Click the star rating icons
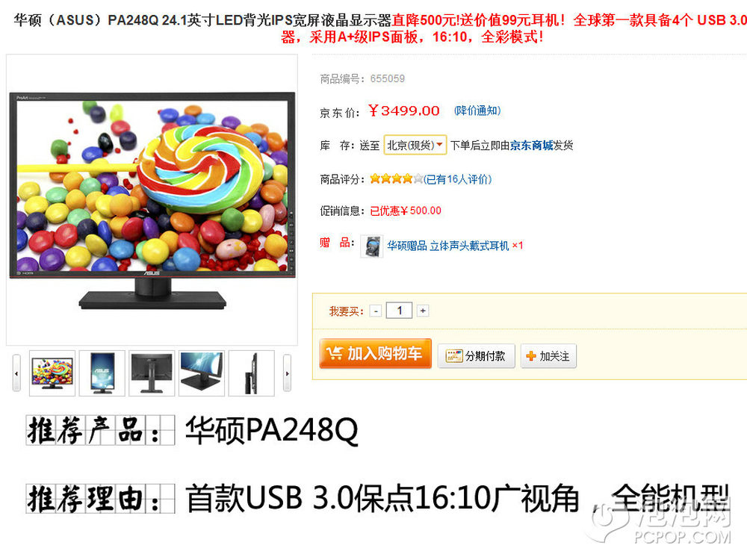The width and height of the screenshot is (747, 560). [397, 178]
